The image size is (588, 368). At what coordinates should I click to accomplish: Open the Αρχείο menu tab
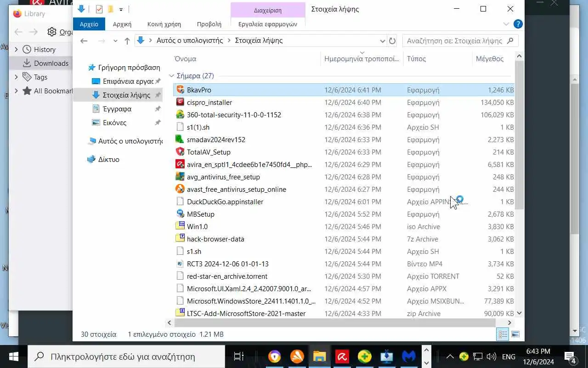89,24
